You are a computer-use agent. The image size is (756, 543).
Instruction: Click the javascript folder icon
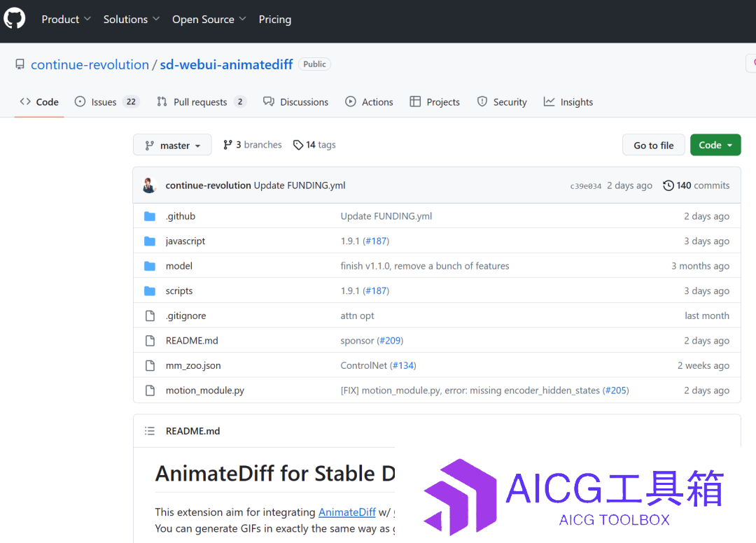150,241
